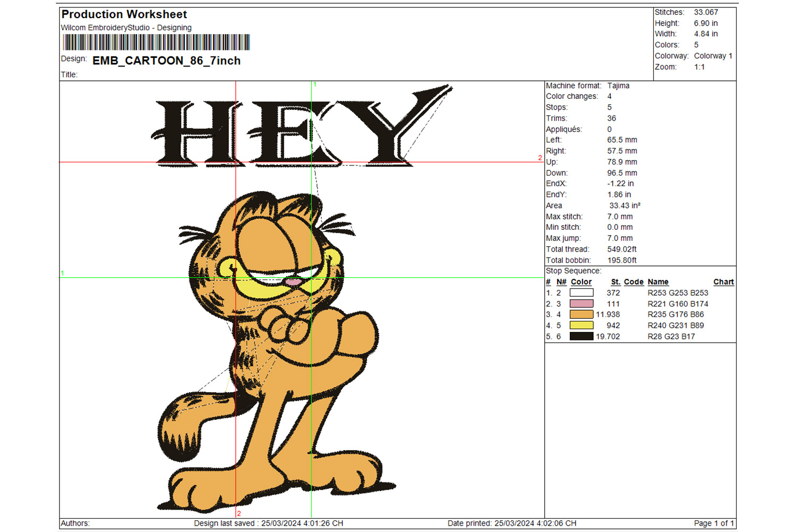799x532 pixels.
Task: Click stitch count 372 in row 1
Action: click(x=613, y=293)
